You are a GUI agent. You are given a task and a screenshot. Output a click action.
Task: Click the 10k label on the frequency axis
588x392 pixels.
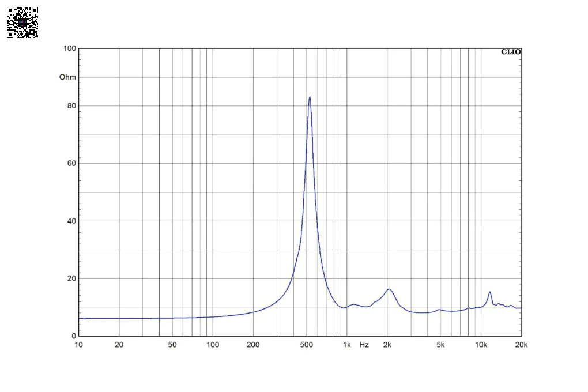481,345
